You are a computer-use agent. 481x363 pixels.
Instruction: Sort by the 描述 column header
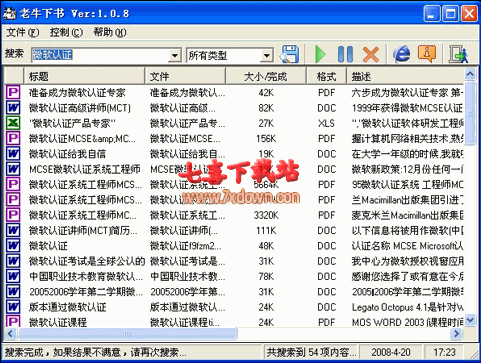click(x=405, y=76)
